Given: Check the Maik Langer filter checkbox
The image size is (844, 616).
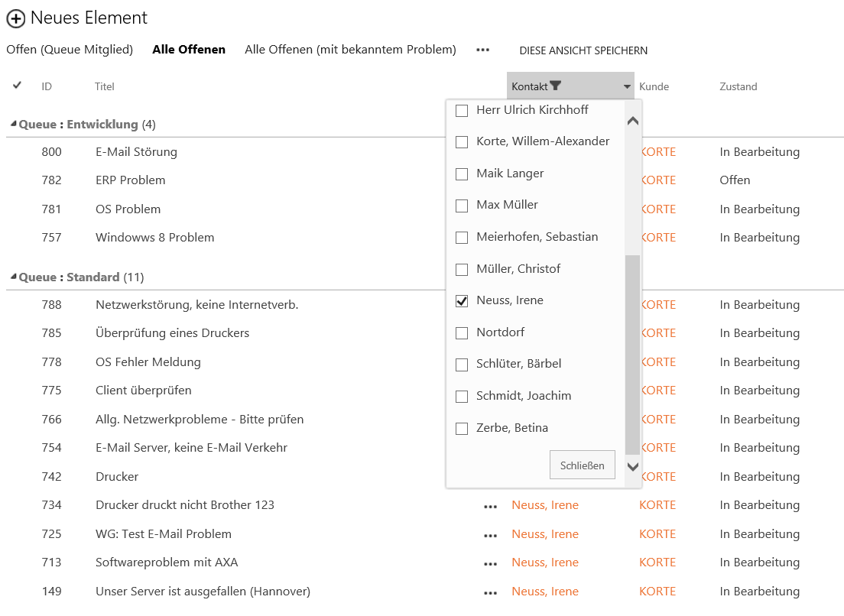Looking at the screenshot, I should [x=462, y=174].
